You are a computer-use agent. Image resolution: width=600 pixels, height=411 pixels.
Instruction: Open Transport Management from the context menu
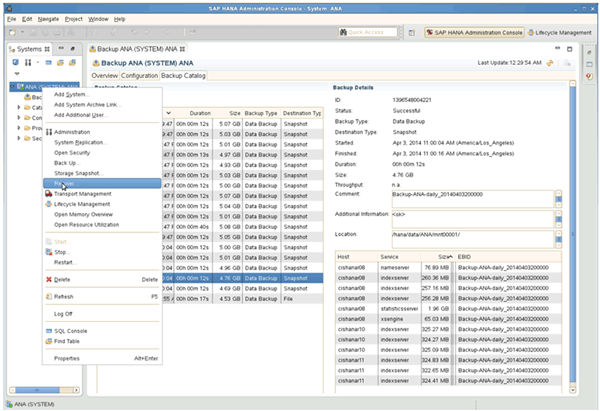click(82, 193)
